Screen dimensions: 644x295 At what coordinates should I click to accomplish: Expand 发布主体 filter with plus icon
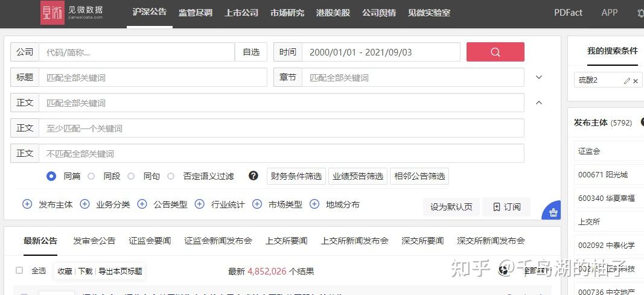point(27,204)
